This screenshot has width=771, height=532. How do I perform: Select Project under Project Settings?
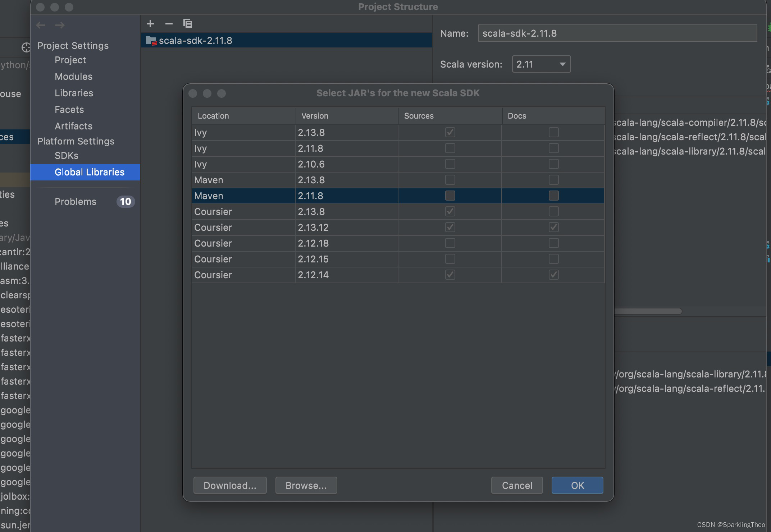pos(70,60)
